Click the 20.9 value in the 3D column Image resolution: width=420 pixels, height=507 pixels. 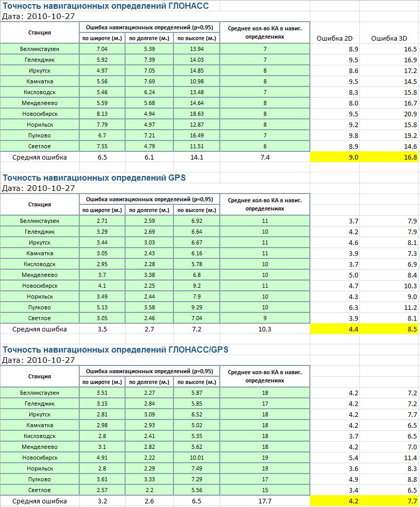click(x=410, y=114)
